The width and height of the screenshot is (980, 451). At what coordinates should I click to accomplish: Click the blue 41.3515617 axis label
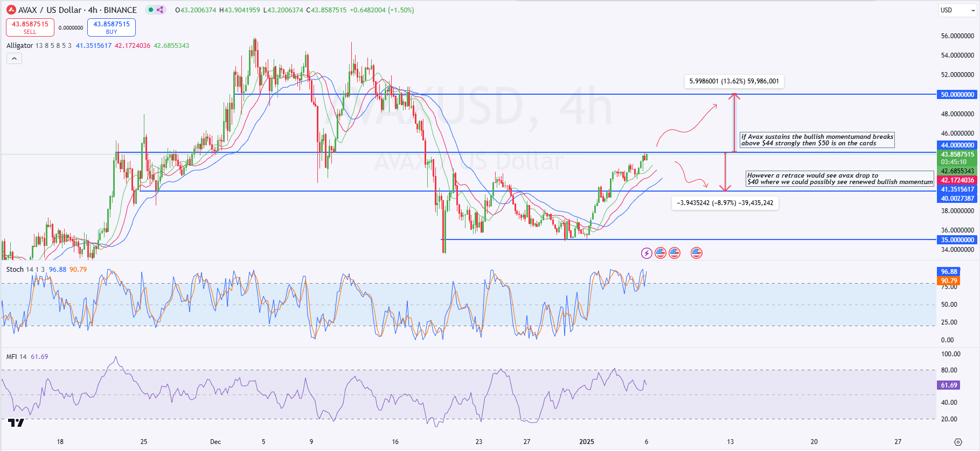[x=957, y=189]
